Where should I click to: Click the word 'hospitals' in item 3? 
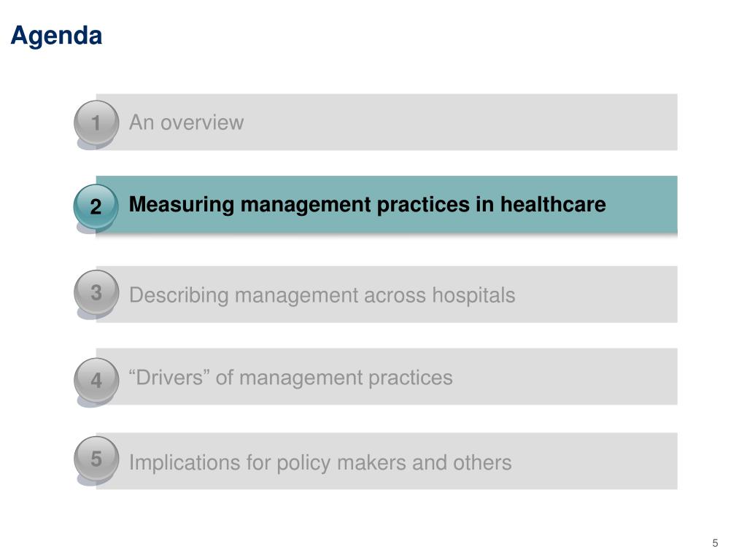(473, 295)
